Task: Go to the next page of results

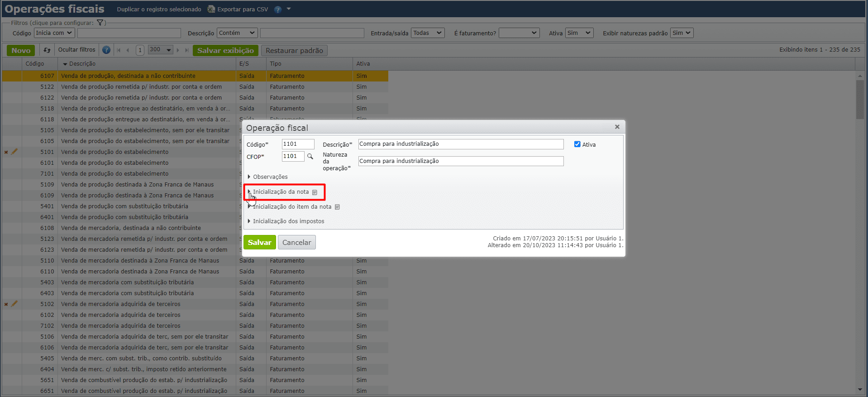Action: click(x=178, y=50)
